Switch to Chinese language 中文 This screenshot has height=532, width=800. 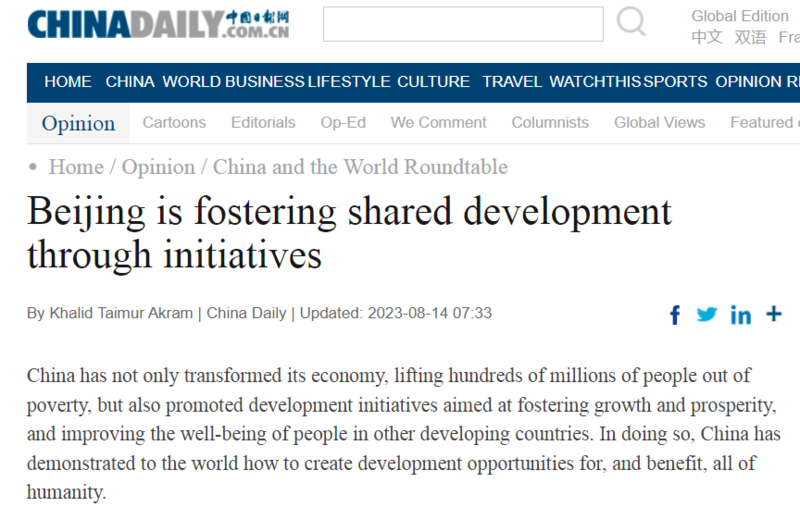707,38
